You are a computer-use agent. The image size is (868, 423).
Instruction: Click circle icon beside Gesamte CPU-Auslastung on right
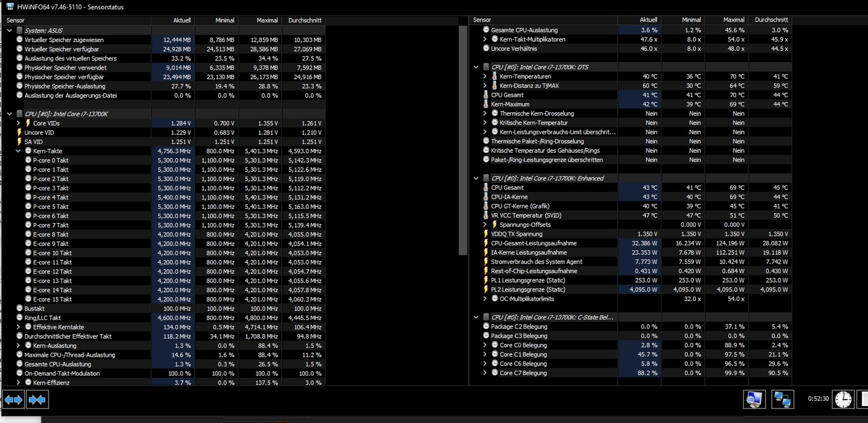pyautogui.click(x=486, y=30)
